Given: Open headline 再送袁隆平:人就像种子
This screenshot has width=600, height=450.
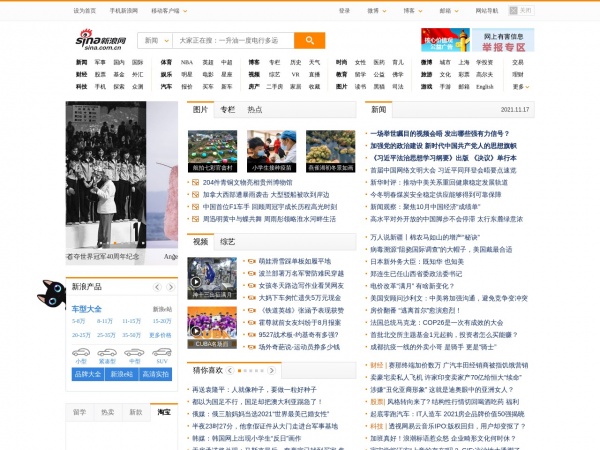Looking at the screenshot, I should tap(254, 390).
